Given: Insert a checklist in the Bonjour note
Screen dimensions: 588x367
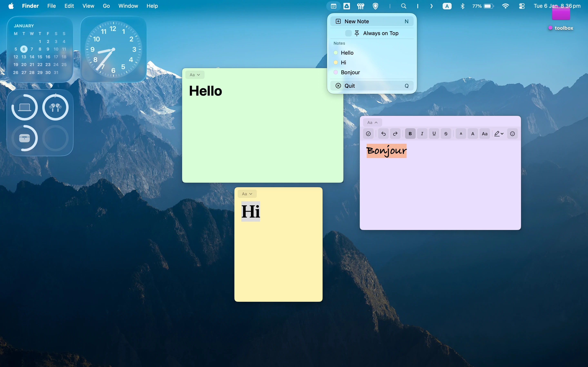Looking at the screenshot, I should pyautogui.click(x=368, y=134).
